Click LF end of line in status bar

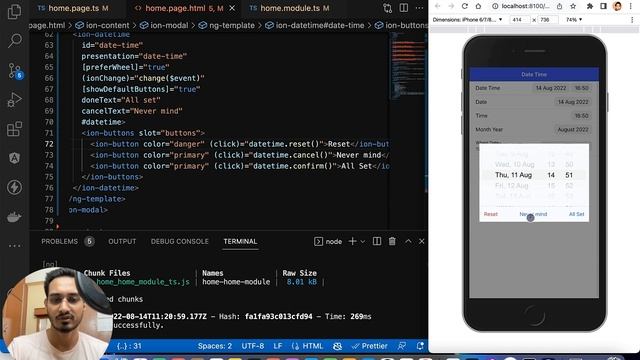[x=278, y=346]
